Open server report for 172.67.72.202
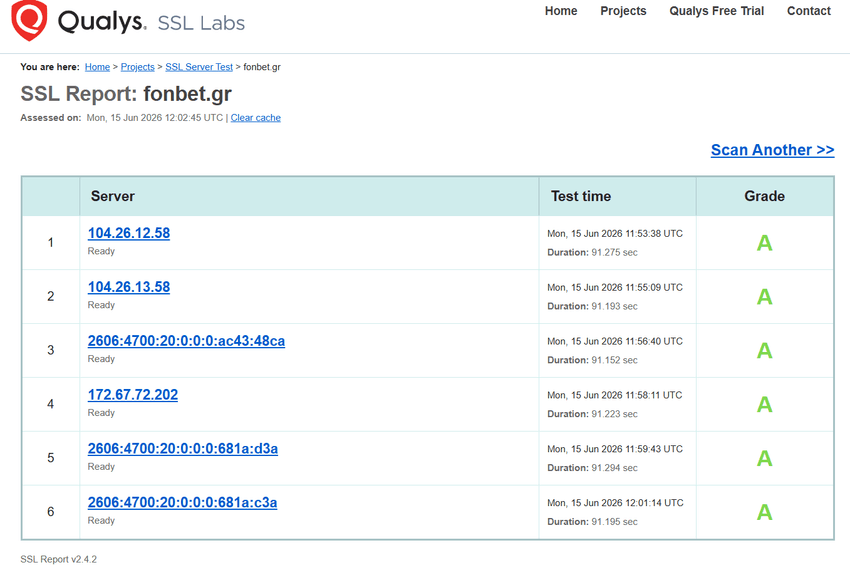The height and width of the screenshot is (565, 850). tap(133, 395)
